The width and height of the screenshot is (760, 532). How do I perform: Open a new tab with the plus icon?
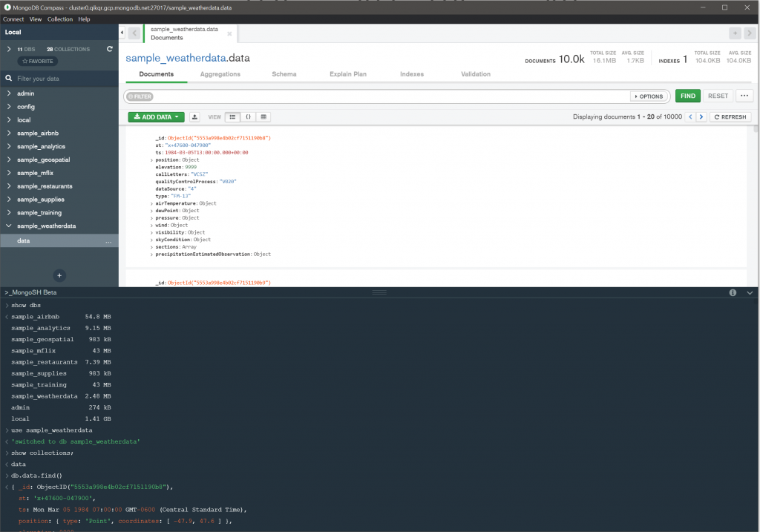point(735,33)
